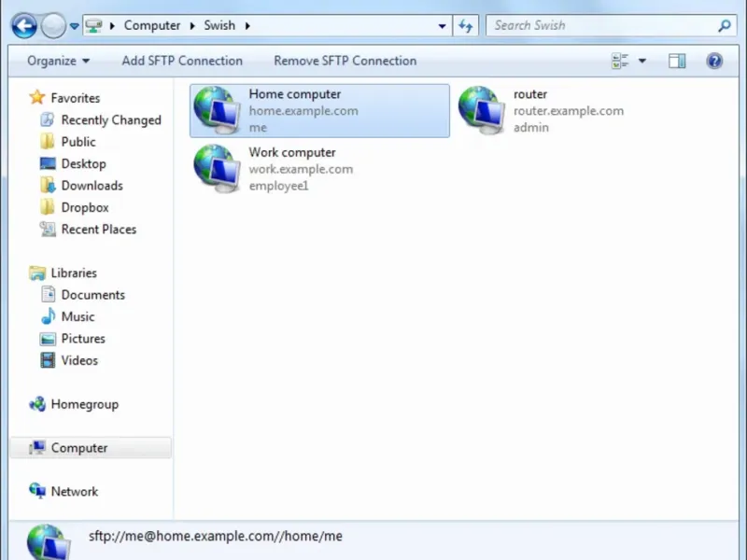The image size is (747, 560).
Task: Click the Network icon in sidebar
Action: click(x=37, y=491)
